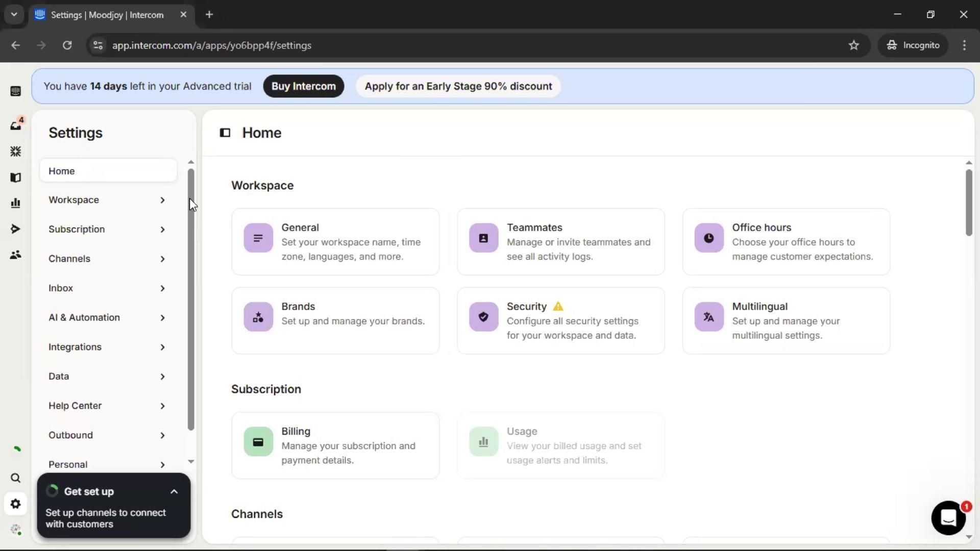
Task: Click the Reports bar chart sidebar icon
Action: pos(16,203)
